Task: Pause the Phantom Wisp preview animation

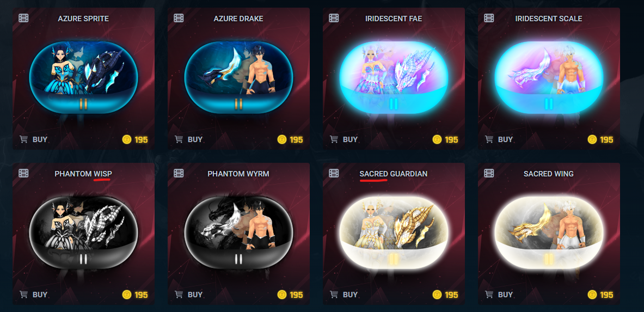Action: (x=83, y=259)
